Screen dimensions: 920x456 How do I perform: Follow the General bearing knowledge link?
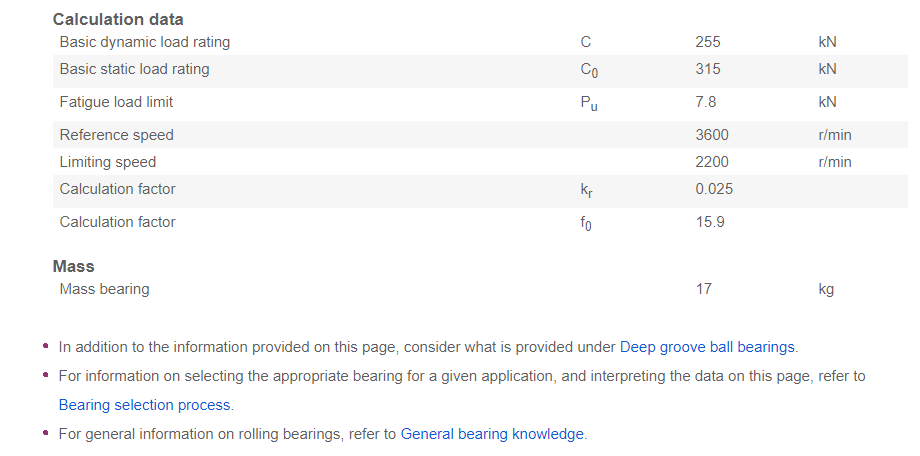pos(492,434)
